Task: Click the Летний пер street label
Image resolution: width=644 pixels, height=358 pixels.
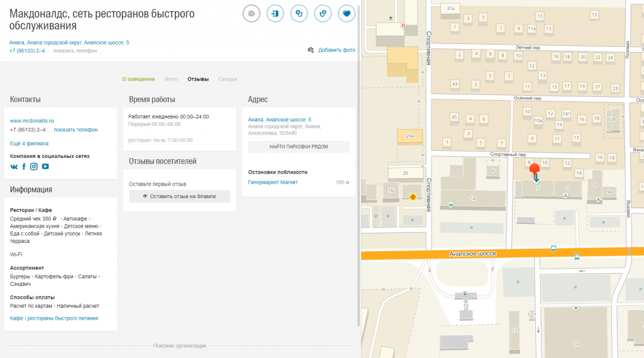Action: click(x=528, y=48)
